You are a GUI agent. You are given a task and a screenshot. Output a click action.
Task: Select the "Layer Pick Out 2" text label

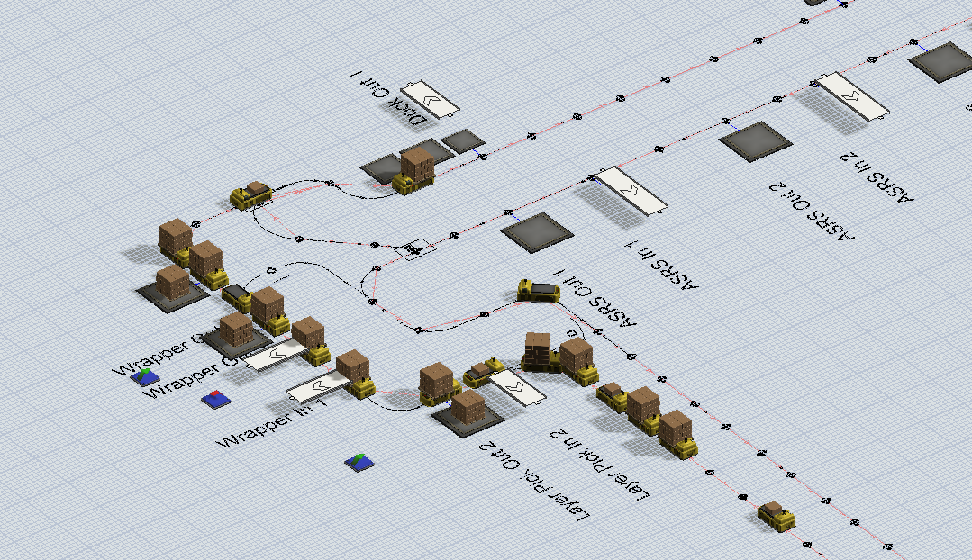pyautogui.click(x=538, y=483)
